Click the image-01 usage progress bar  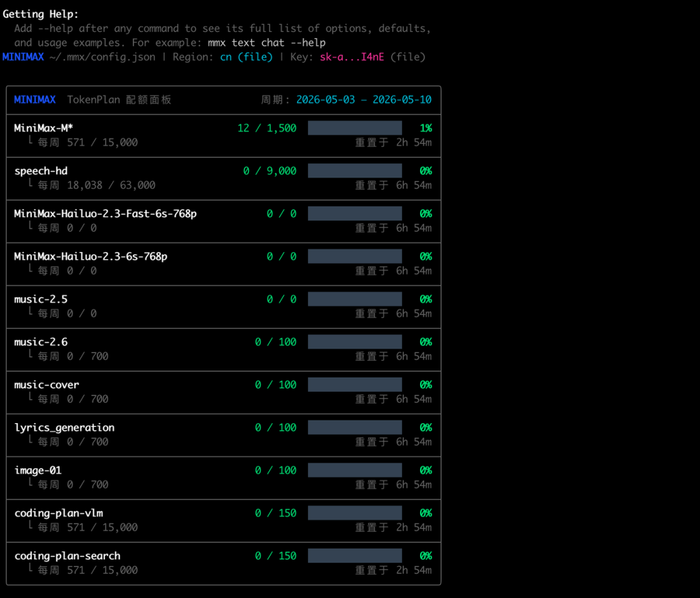point(355,470)
